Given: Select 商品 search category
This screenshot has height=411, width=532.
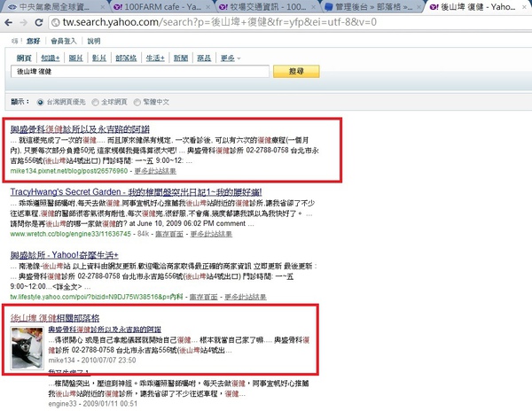Looking at the screenshot, I should pyautogui.click(x=204, y=58).
